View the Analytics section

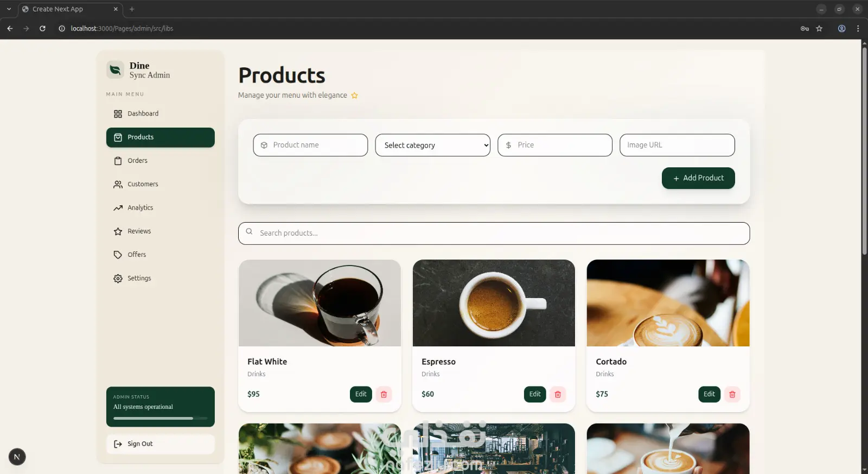(x=161, y=208)
